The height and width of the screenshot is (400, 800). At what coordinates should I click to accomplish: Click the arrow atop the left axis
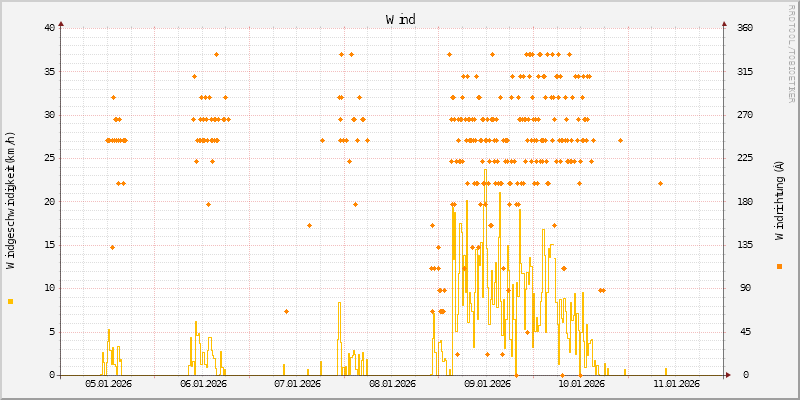point(61,22)
